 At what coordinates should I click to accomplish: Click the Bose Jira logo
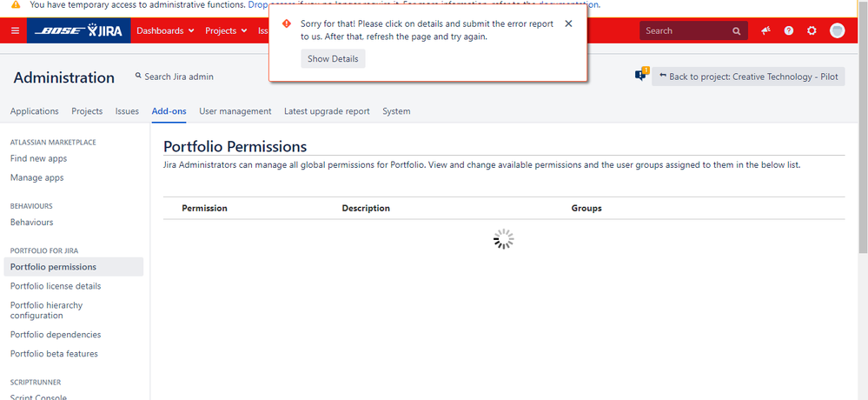pos(78,30)
